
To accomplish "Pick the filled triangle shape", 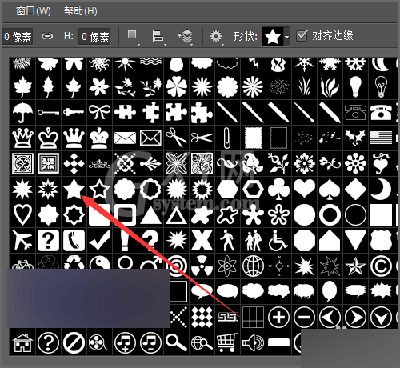I will click(x=151, y=215).
